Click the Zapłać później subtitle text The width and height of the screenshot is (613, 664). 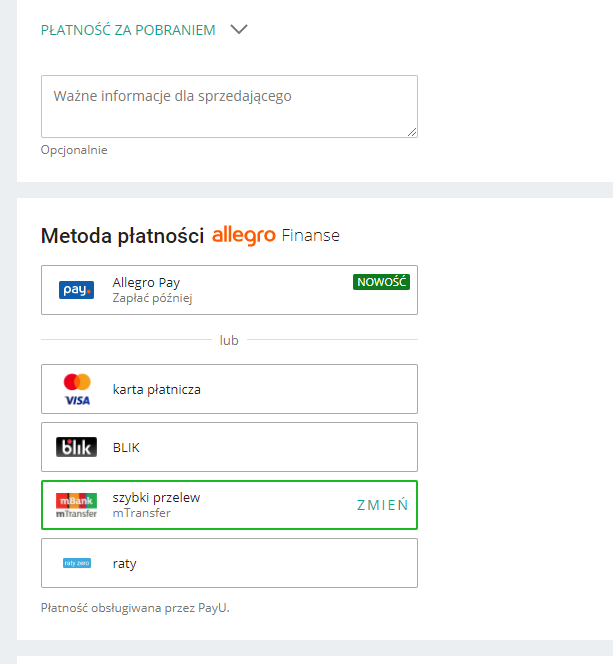(152, 298)
